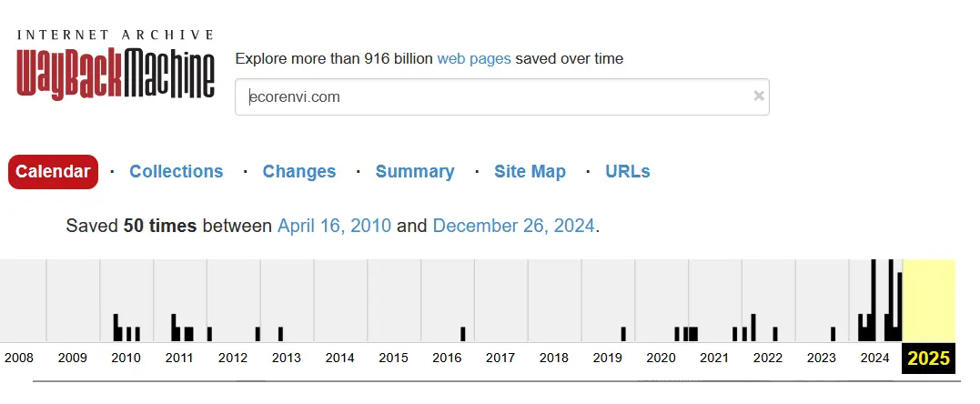The height and width of the screenshot is (404, 980).
Task: Open the Changes tab
Action: 298,172
